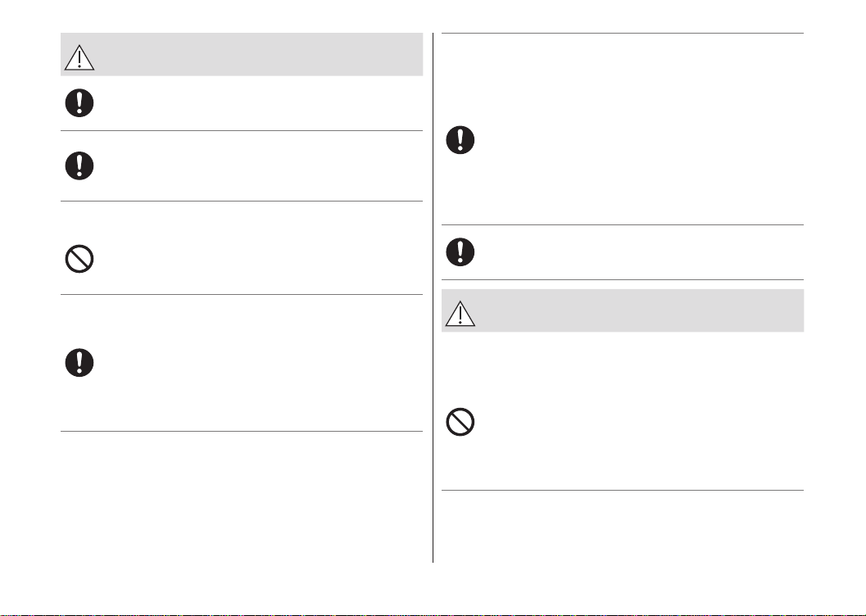Screen dimensions: 866x616
Task: Select the prohibition circle icon in right column
Action: pyautogui.click(x=460, y=422)
